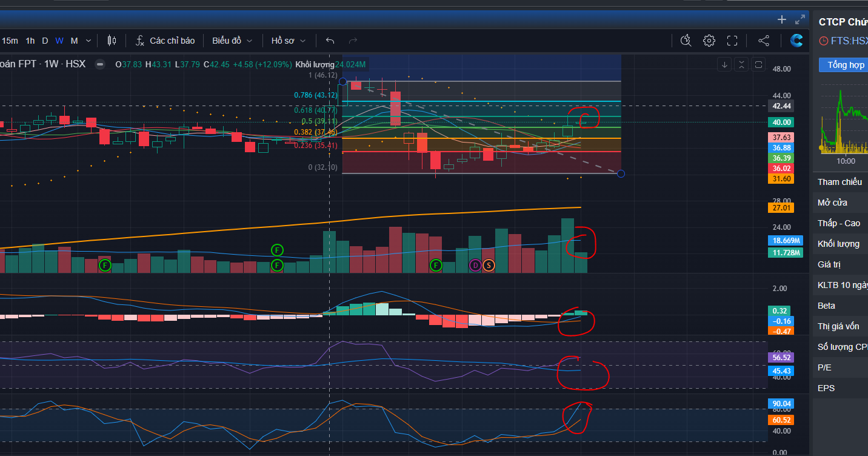The height and width of the screenshot is (456, 868).
Task: Click the 37.63 price axis label
Action: coord(780,138)
